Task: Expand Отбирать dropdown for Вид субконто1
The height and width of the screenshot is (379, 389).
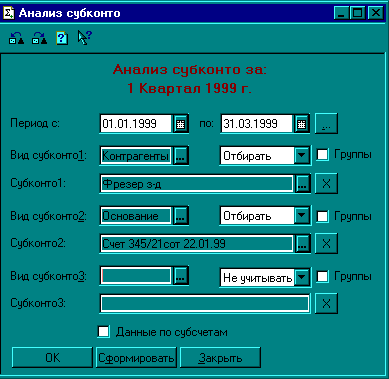Action: 301,156
